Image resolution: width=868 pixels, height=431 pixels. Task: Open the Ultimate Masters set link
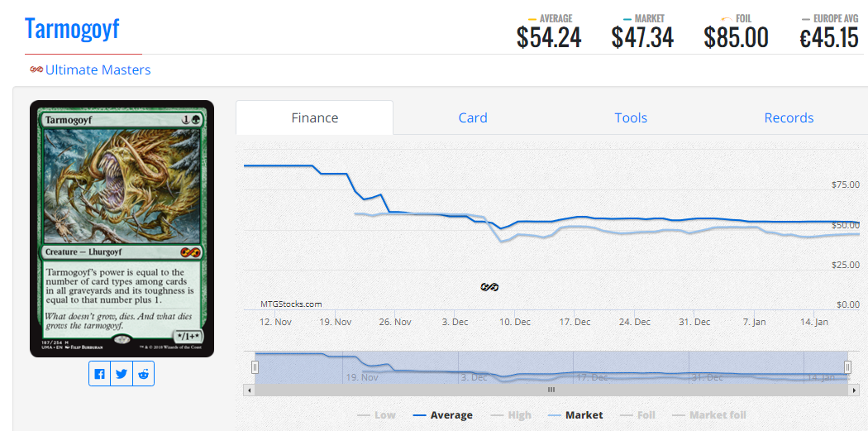click(x=98, y=69)
